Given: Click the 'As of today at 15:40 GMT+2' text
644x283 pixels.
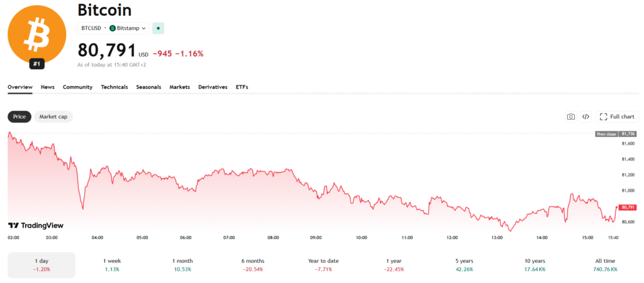Looking at the screenshot, I should coord(111,65).
